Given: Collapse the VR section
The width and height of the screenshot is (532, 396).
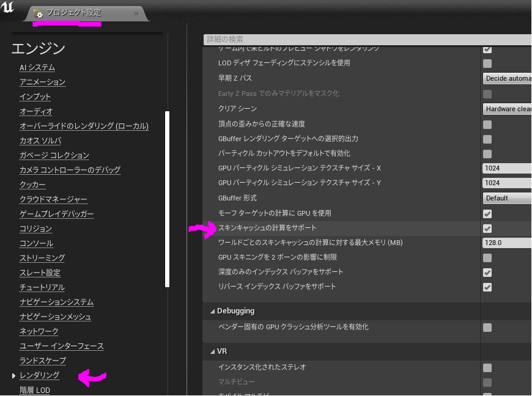Looking at the screenshot, I should point(212,351).
